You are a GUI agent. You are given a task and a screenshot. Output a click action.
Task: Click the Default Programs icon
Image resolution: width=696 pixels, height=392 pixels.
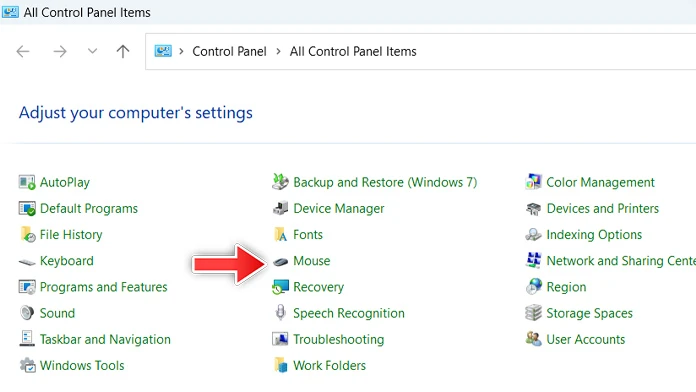coord(27,209)
